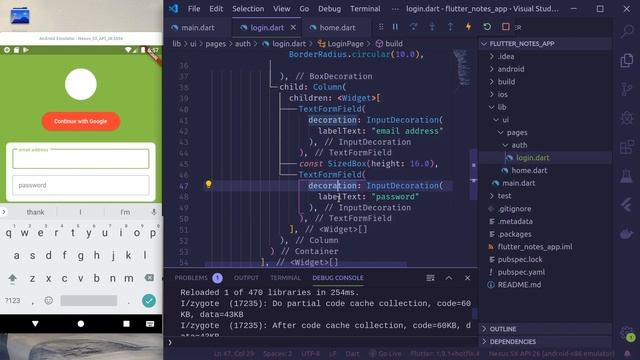
Task: Click the lightbulb quick-fix icon
Action: [209, 184]
